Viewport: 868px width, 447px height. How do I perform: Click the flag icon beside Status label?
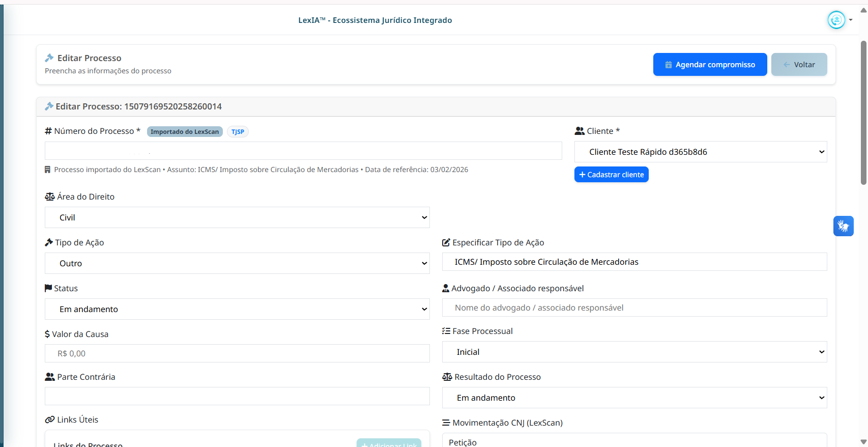(x=48, y=288)
